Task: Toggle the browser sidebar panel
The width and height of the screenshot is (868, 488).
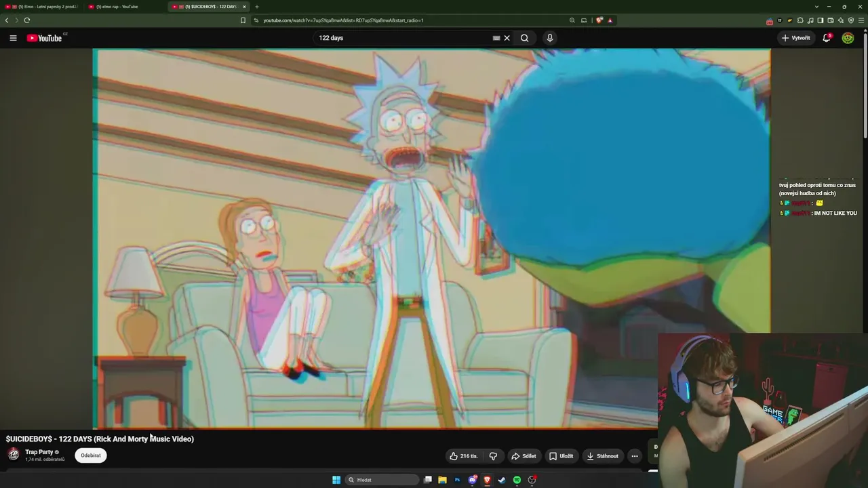Action: [821, 20]
